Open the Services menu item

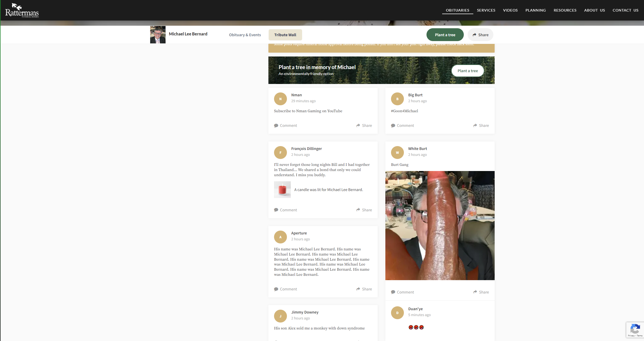[486, 10]
